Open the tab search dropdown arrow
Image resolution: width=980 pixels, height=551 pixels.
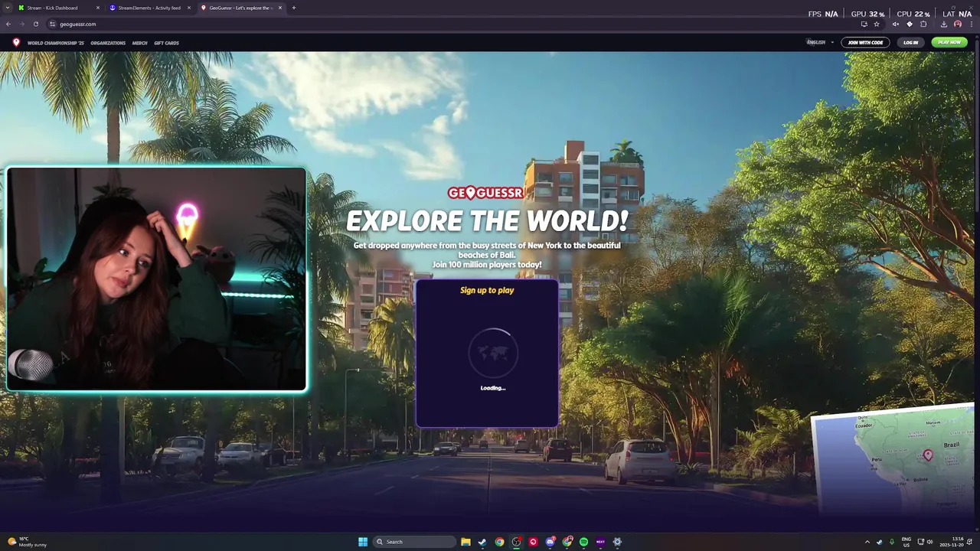coord(7,8)
